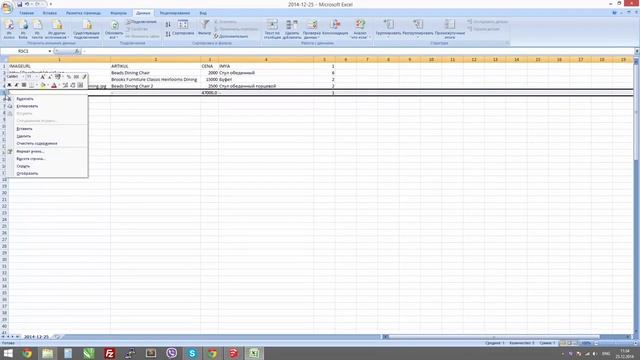Image resolution: width=640 pixels, height=360 pixels.
Task: Toggle Italic on mini toolbar
Action: coord(17,85)
